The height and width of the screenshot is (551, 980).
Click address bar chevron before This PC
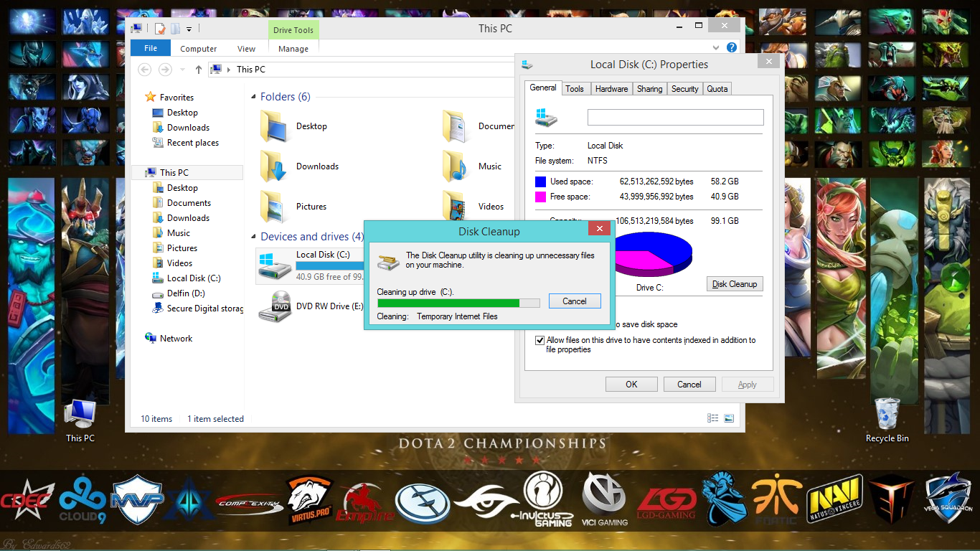pos(229,70)
